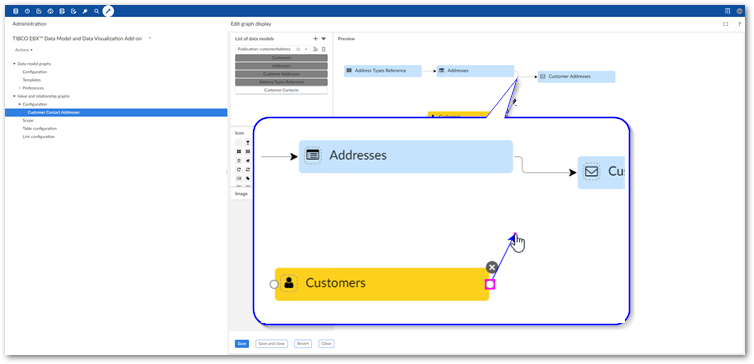Open the Actions dropdown menu
This screenshot has height=364, width=754.
24,50
